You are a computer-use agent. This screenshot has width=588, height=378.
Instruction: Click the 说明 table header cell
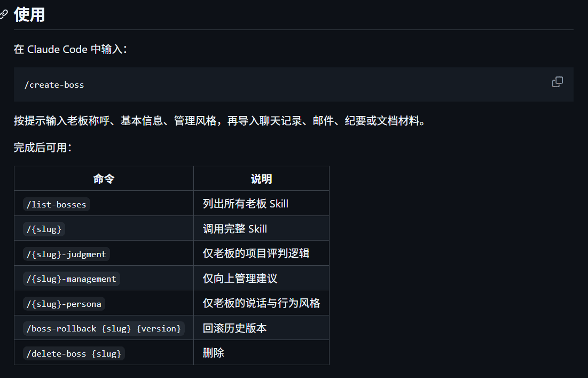[x=261, y=178]
